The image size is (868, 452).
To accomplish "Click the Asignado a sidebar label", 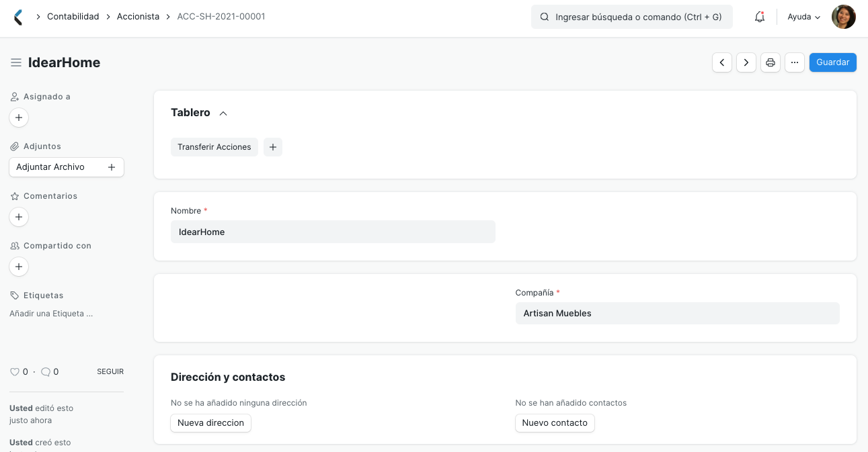I will 47,97.
